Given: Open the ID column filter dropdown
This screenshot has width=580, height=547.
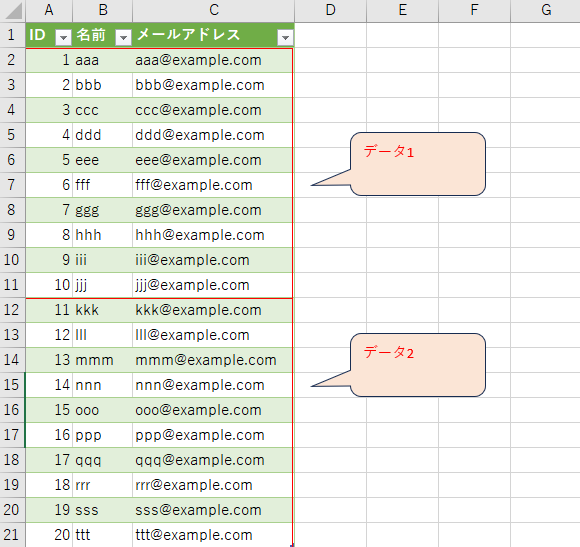Looking at the screenshot, I should [63, 37].
